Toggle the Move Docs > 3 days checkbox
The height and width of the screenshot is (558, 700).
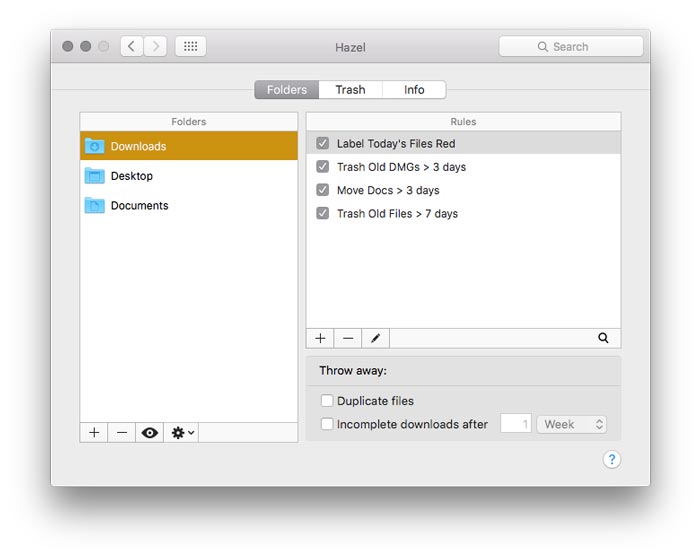[x=322, y=190]
